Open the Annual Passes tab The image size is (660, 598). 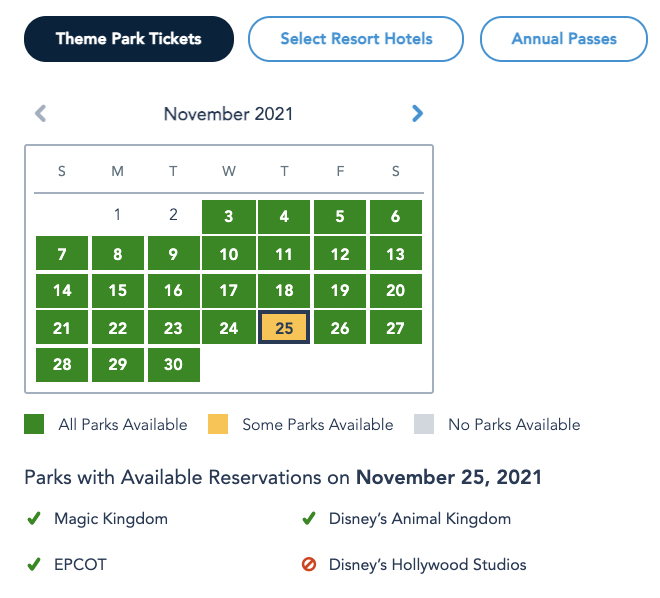point(564,39)
